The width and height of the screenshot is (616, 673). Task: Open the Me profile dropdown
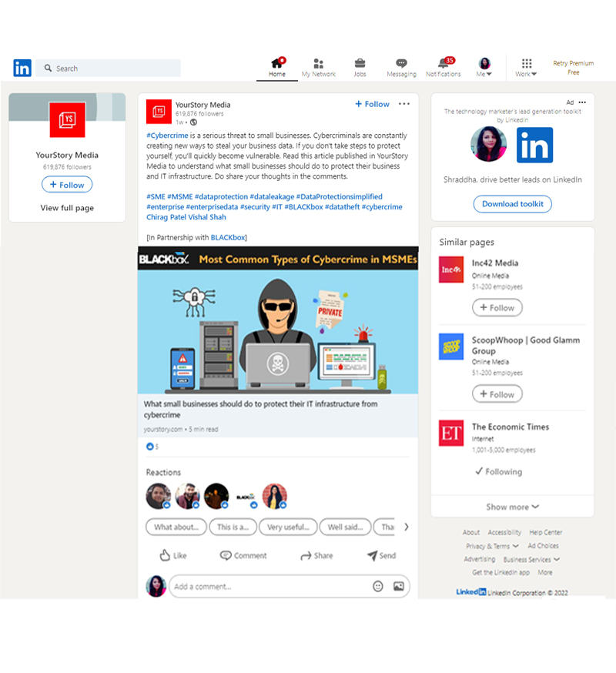(x=485, y=68)
